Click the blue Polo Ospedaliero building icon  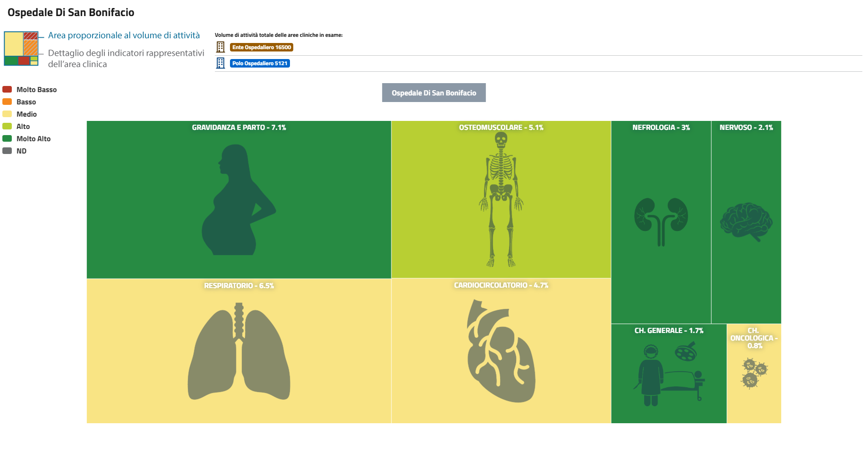point(221,63)
